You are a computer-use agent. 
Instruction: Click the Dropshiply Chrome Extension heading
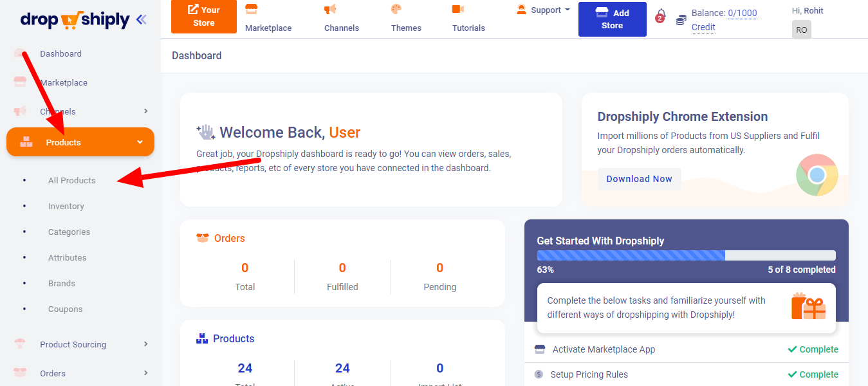click(683, 116)
